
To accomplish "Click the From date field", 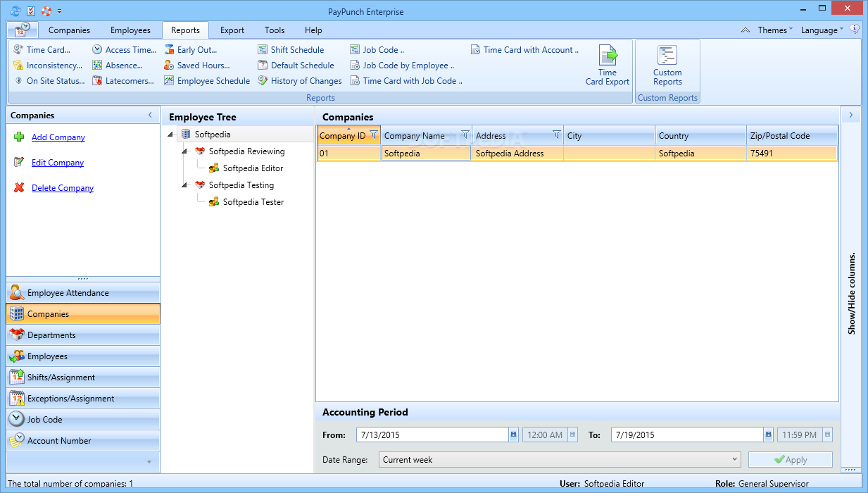I will (x=432, y=435).
